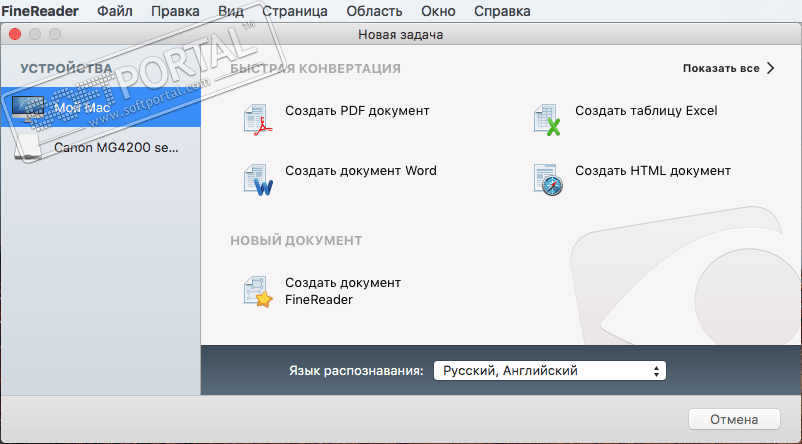Viewport: 802px width, 444px height.
Task: Click the Мой Mac computer icon
Action: (28, 108)
